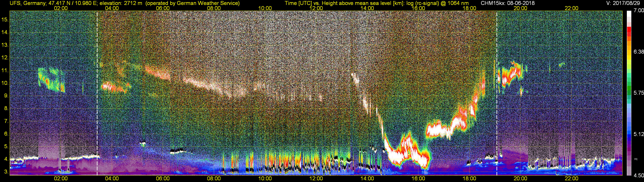This screenshot has height=182, width=644.
Task: Click the 5.75 value on the color scale
Action: pyautogui.click(x=638, y=93)
